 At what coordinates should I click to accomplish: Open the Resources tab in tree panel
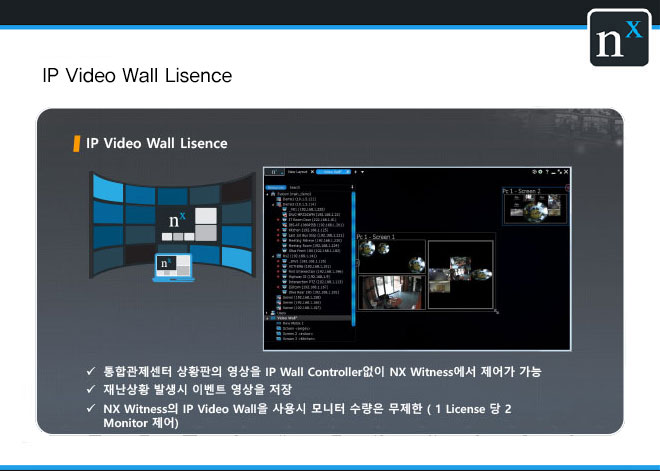click(x=276, y=187)
